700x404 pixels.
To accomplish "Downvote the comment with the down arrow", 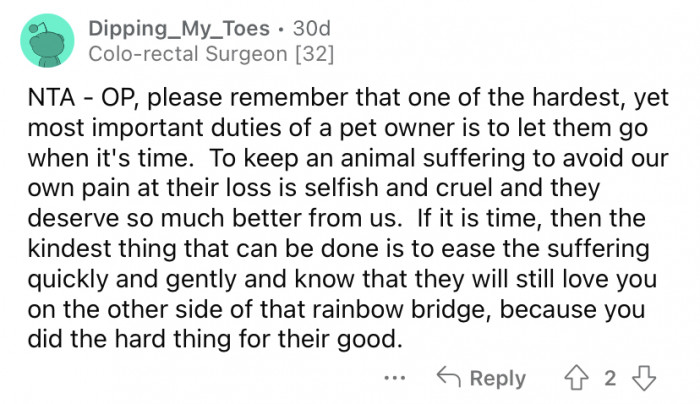I will click(644, 377).
